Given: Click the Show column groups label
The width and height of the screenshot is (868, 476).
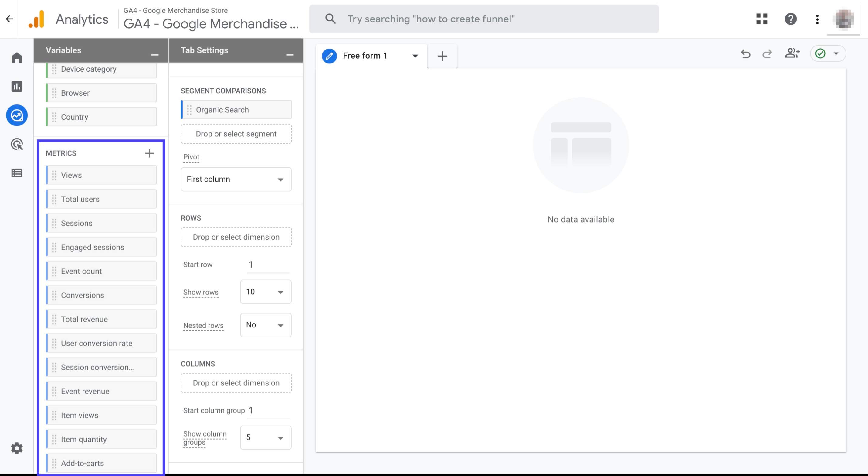Looking at the screenshot, I should pos(205,438).
